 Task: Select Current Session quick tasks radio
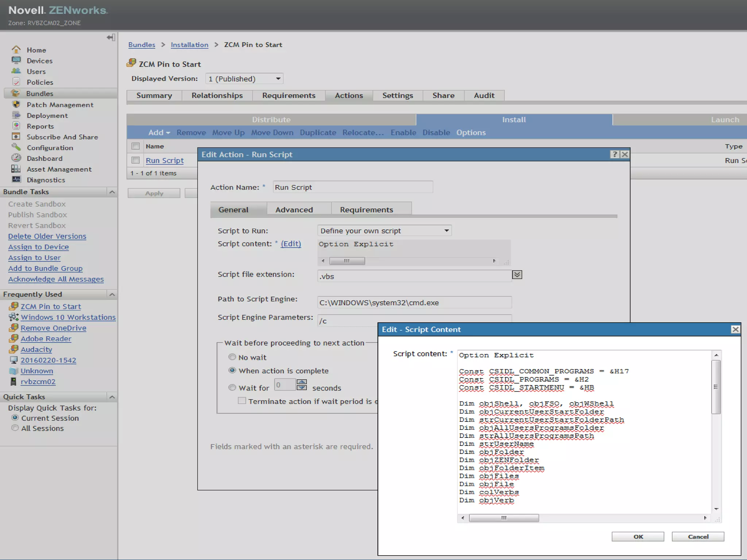tap(15, 418)
